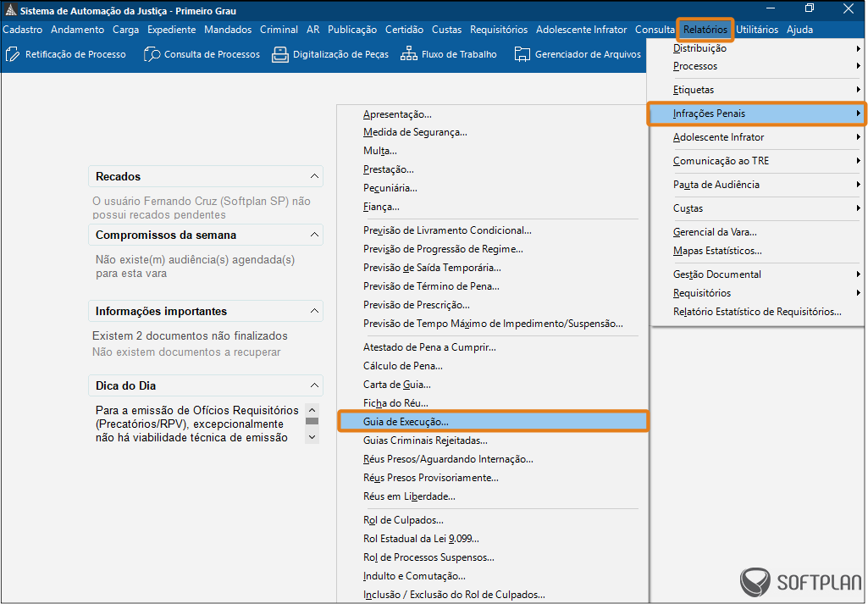The width and height of the screenshot is (868, 604).
Task: Click the Fluxo de Trabalho diagram icon
Action: pyautogui.click(x=408, y=54)
